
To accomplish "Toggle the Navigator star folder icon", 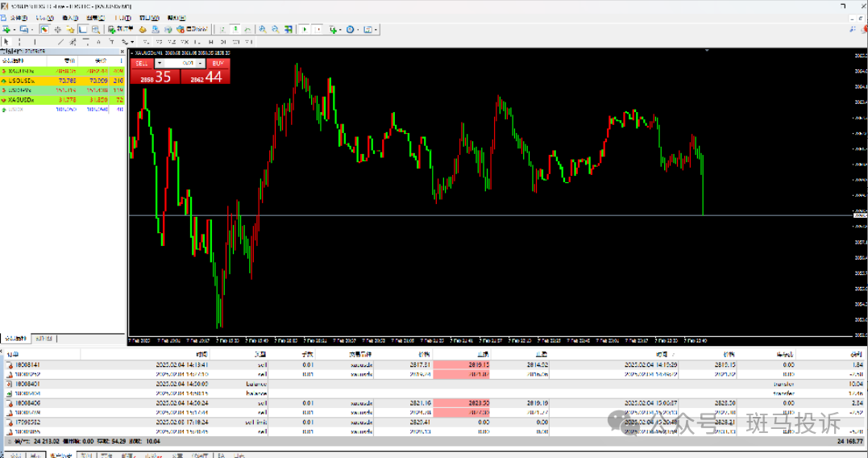I will point(70,29).
